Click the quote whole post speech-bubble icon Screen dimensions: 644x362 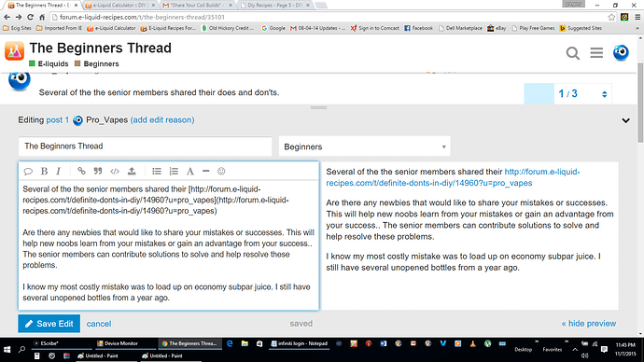tap(28, 171)
